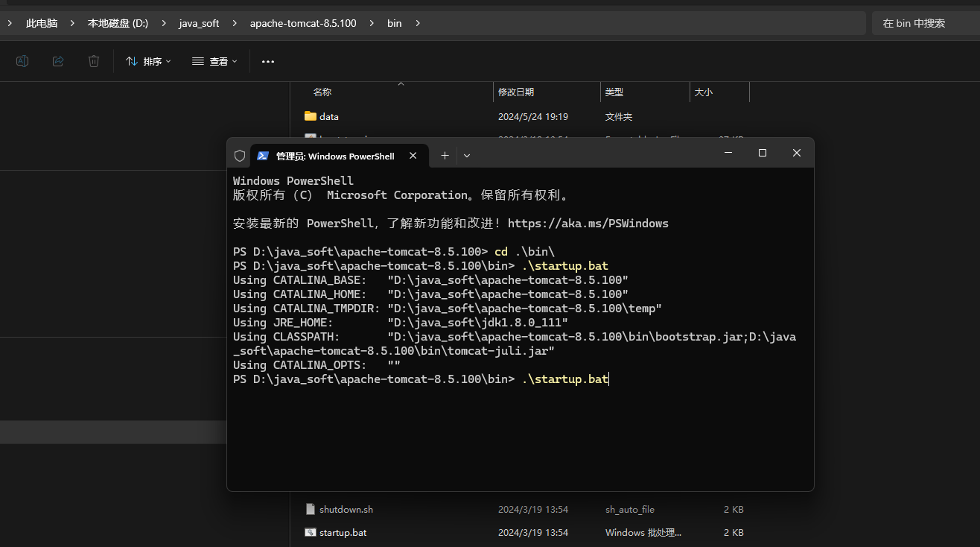Sort by the 大小 column header
The width and height of the screenshot is (980, 547).
[704, 92]
